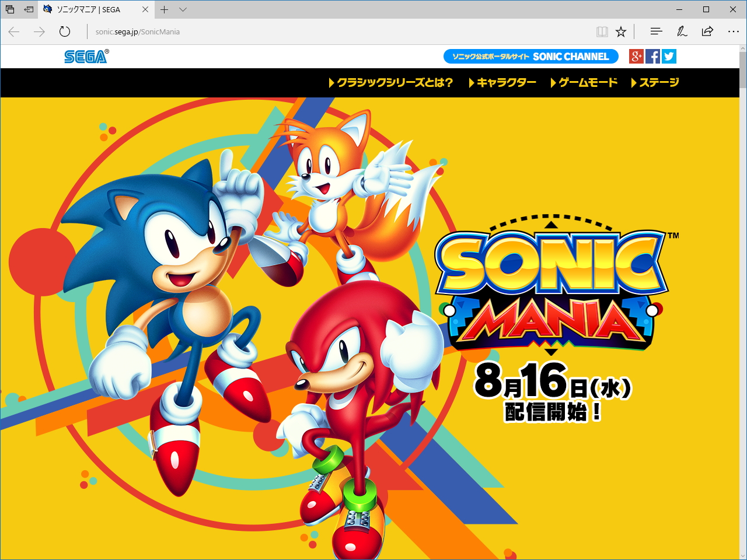Open the Web Notes pen icon
Image resolution: width=747 pixels, height=560 pixels.
[x=682, y=32]
